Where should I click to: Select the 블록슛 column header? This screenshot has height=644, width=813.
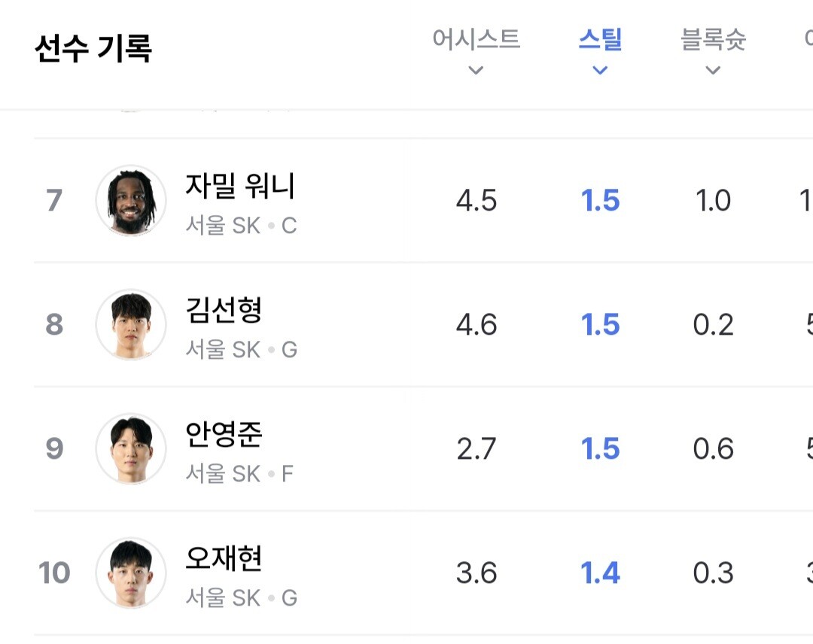click(x=713, y=39)
